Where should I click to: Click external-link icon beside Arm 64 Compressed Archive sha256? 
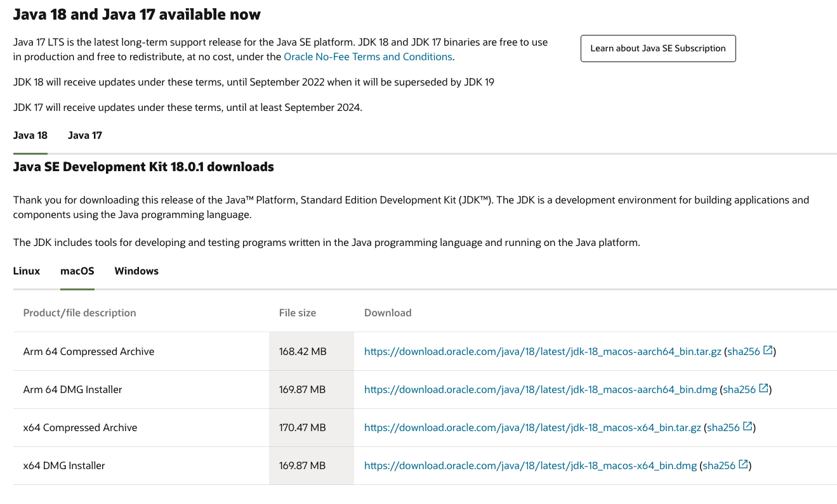pyautogui.click(x=768, y=351)
